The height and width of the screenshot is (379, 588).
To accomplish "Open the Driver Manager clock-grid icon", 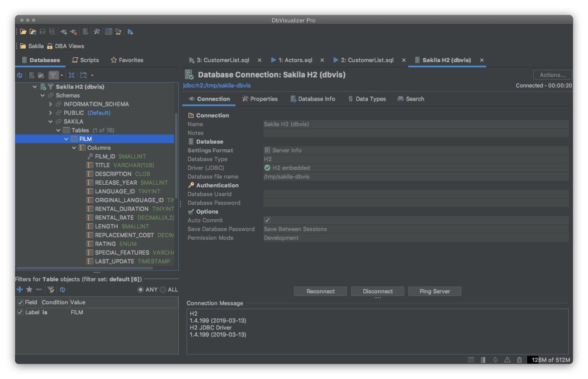I will coord(108,32).
